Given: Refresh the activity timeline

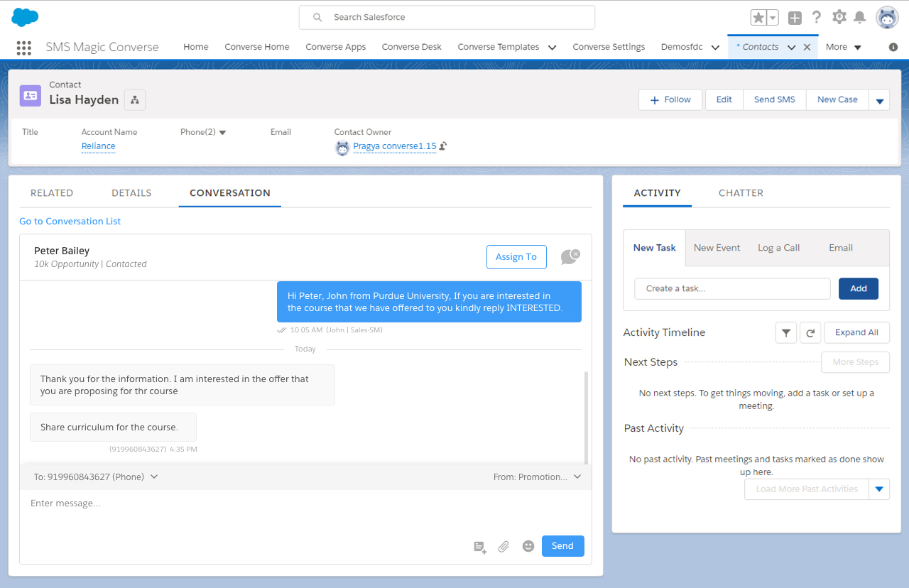Looking at the screenshot, I should click(x=810, y=332).
